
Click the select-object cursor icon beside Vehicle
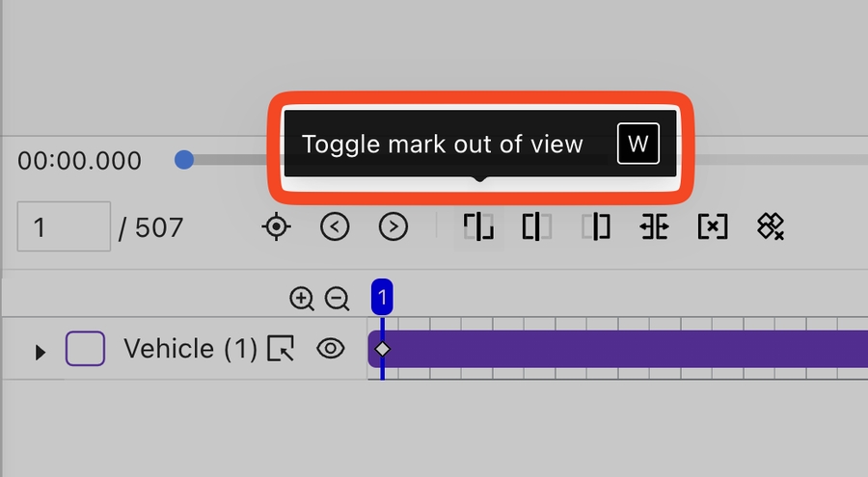pos(281,349)
